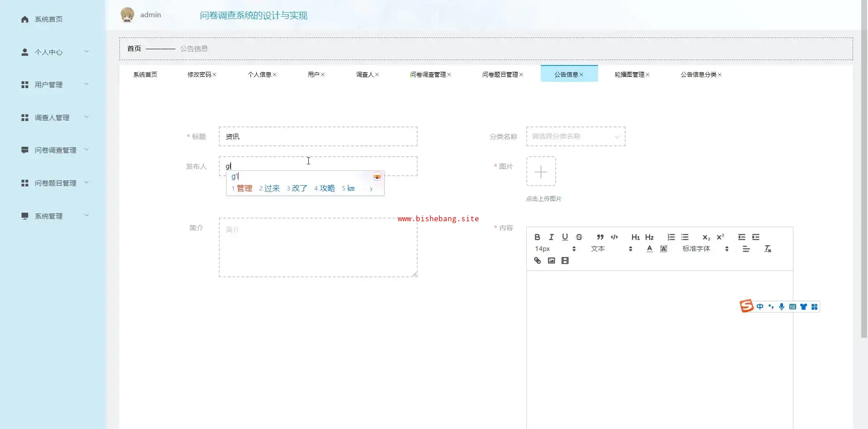The height and width of the screenshot is (429, 868).
Task: Insert a blockquote in the editor
Action: (600, 237)
